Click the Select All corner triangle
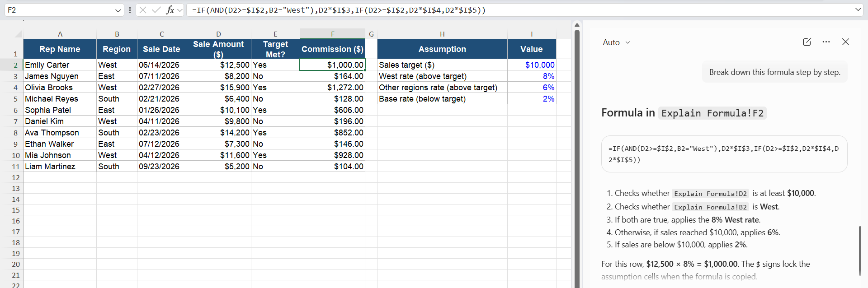The image size is (868, 288). click(18, 34)
